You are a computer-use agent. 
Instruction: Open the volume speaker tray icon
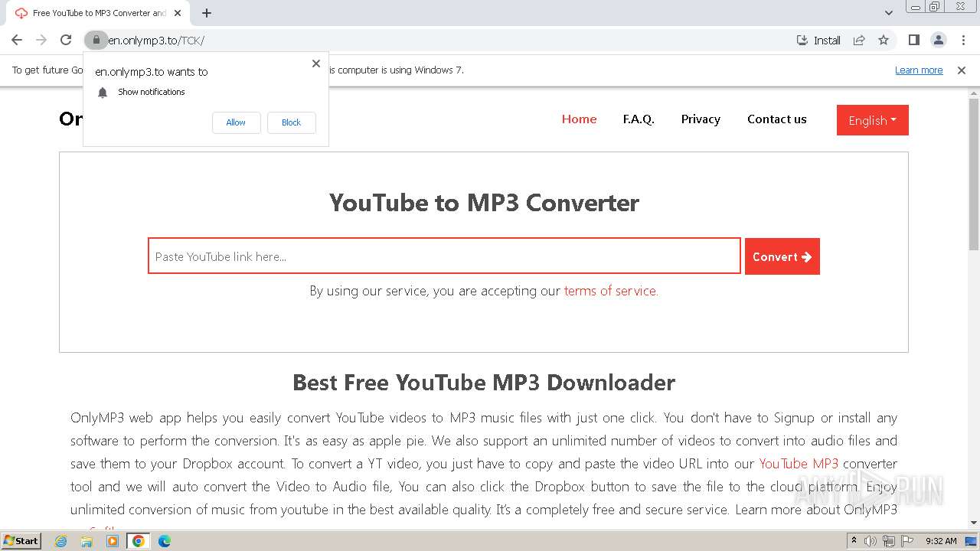click(871, 541)
